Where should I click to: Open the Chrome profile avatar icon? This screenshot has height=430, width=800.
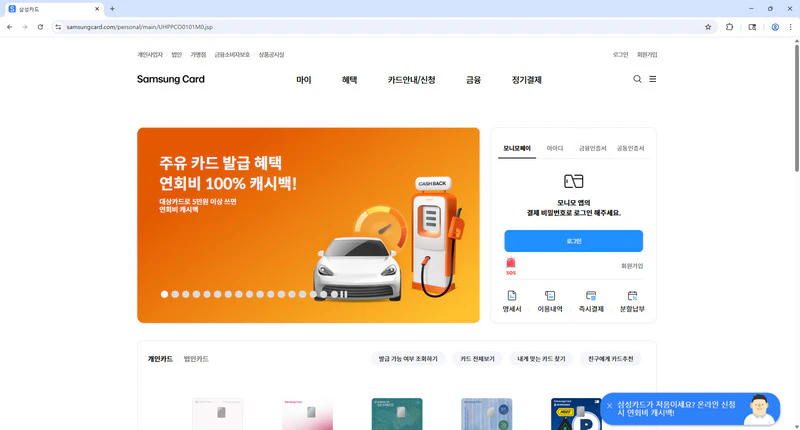tap(775, 27)
